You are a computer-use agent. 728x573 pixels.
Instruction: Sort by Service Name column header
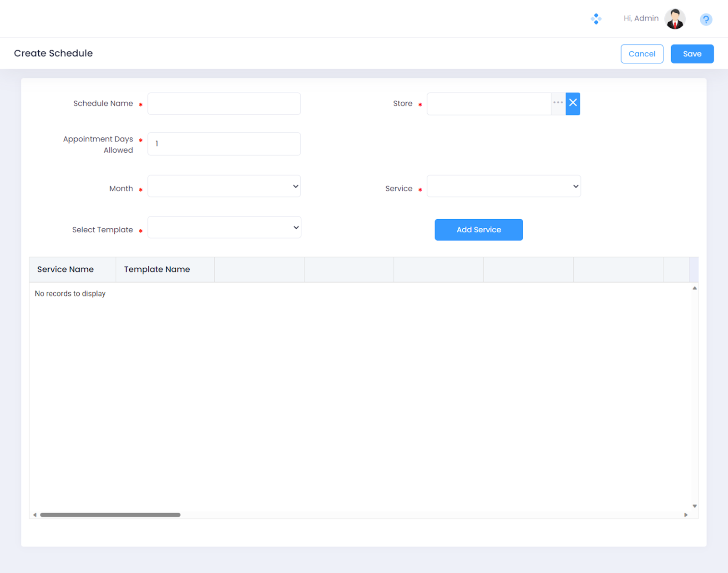click(66, 269)
